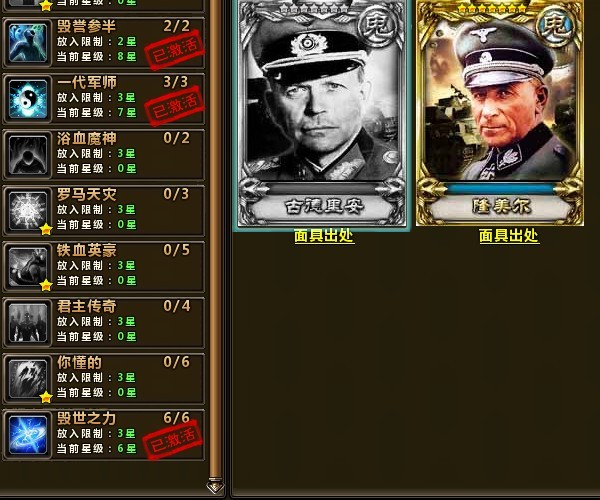The height and width of the screenshot is (500, 600).
Task: Click the 你懂的 skill icon
Action: [28, 378]
